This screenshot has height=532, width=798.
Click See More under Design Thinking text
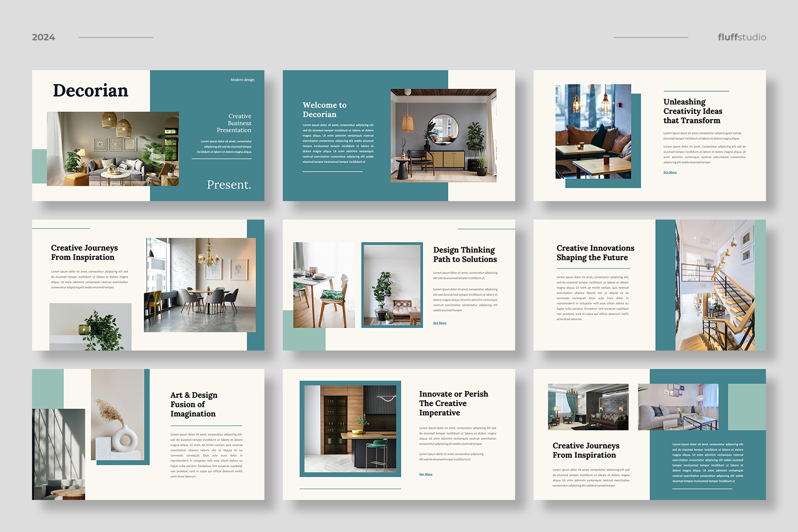click(x=440, y=323)
